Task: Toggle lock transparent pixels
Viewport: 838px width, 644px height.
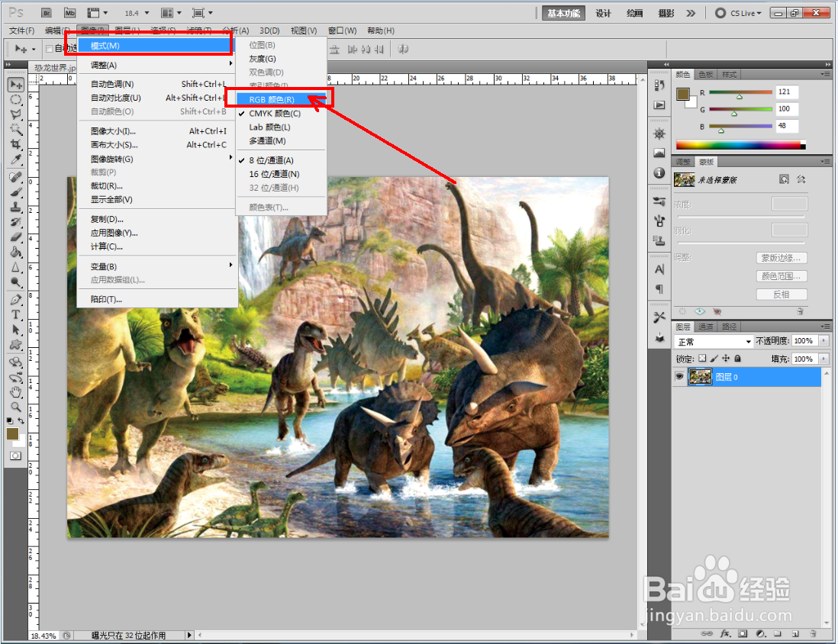Action: click(702, 359)
